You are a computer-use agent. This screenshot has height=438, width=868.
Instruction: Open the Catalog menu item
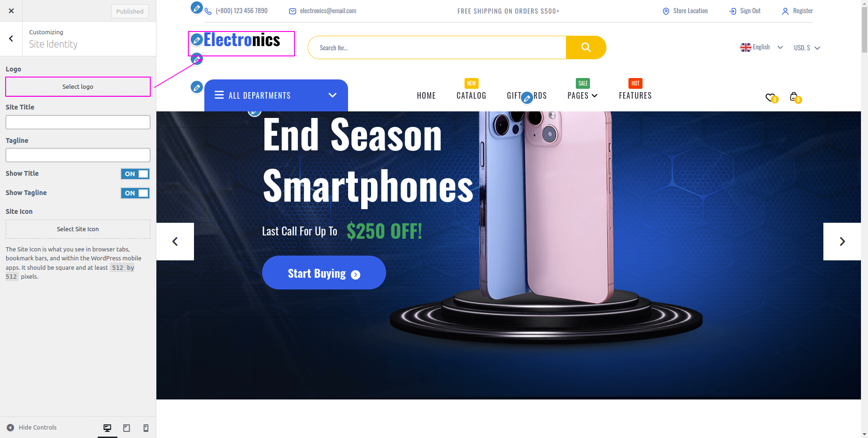coord(471,96)
